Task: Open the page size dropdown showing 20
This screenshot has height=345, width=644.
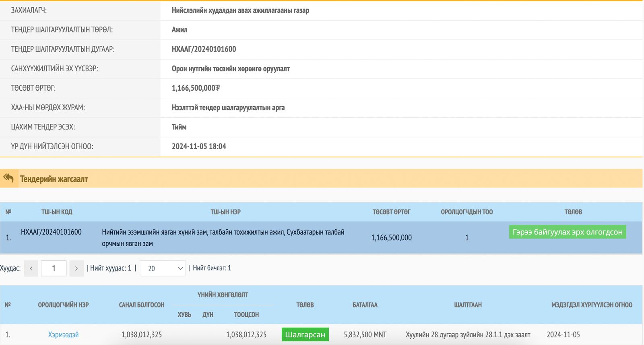Action: coord(162,268)
